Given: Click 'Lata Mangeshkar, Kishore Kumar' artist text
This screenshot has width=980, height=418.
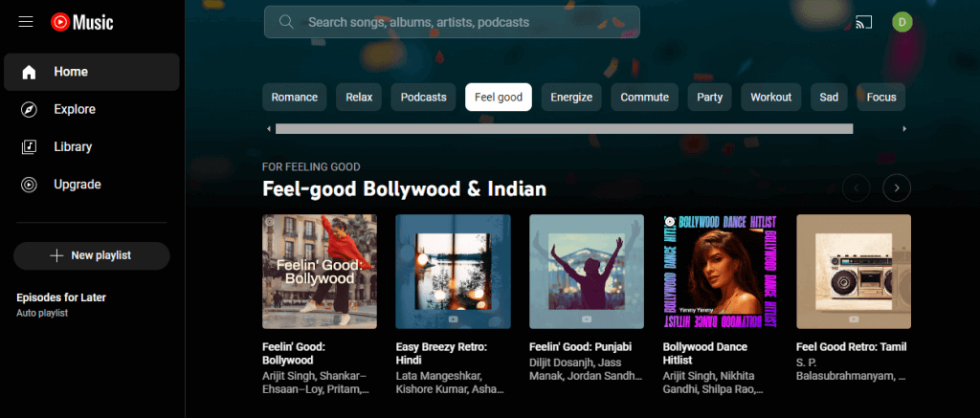Looking at the screenshot, I should (450, 383).
